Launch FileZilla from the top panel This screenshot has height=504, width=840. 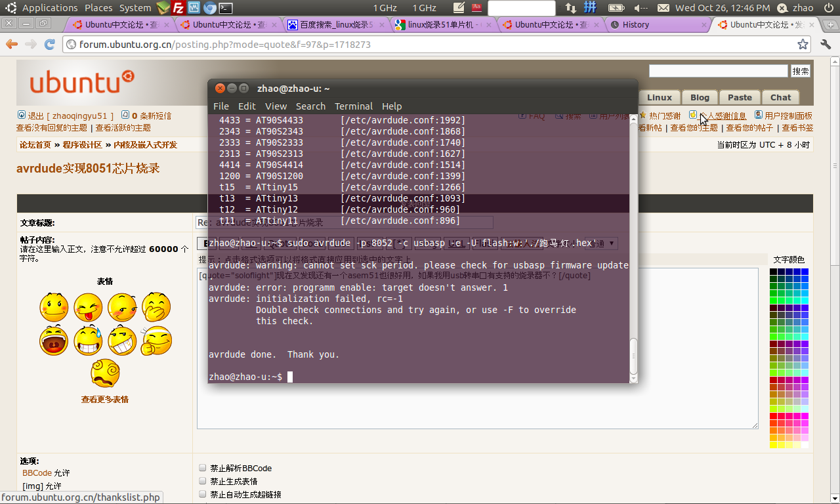coord(178,8)
